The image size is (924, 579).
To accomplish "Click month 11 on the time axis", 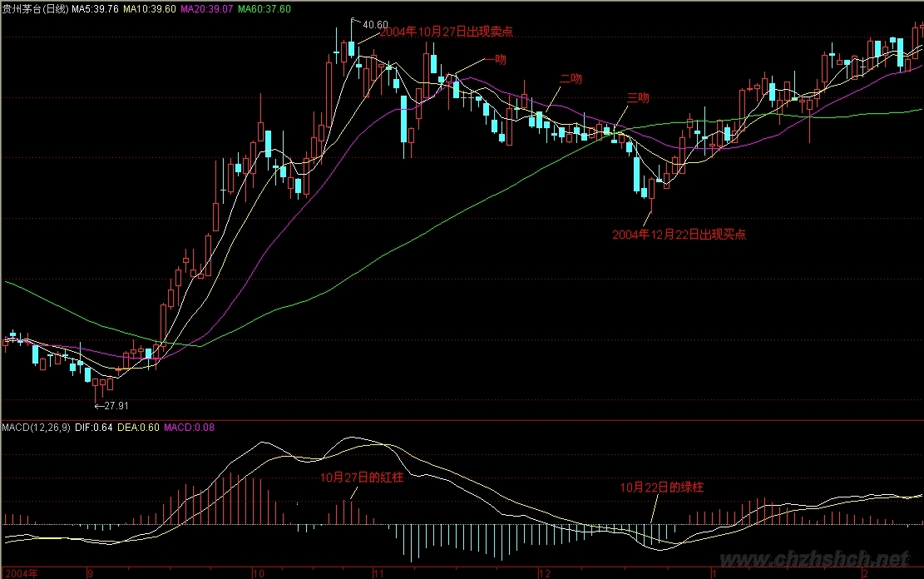I will coord(378,573).
